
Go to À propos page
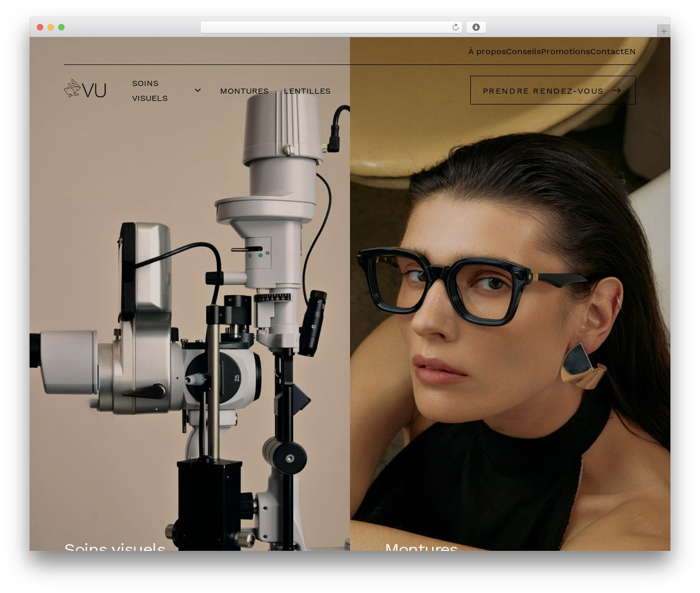pyautogui.click(x=487, y=51)
